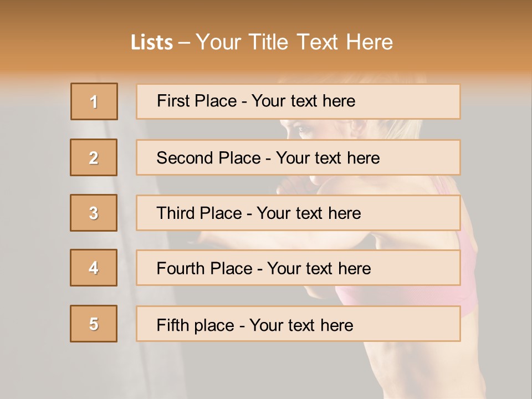Click the dash in the slide title
The height and width of the screenshot is (399, 532).
185,43
